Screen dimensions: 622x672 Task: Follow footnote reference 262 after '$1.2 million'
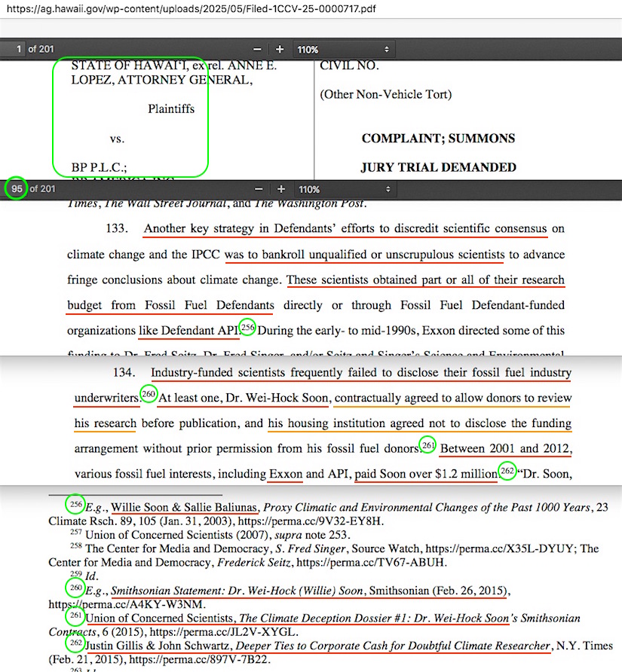pos(507,471)
